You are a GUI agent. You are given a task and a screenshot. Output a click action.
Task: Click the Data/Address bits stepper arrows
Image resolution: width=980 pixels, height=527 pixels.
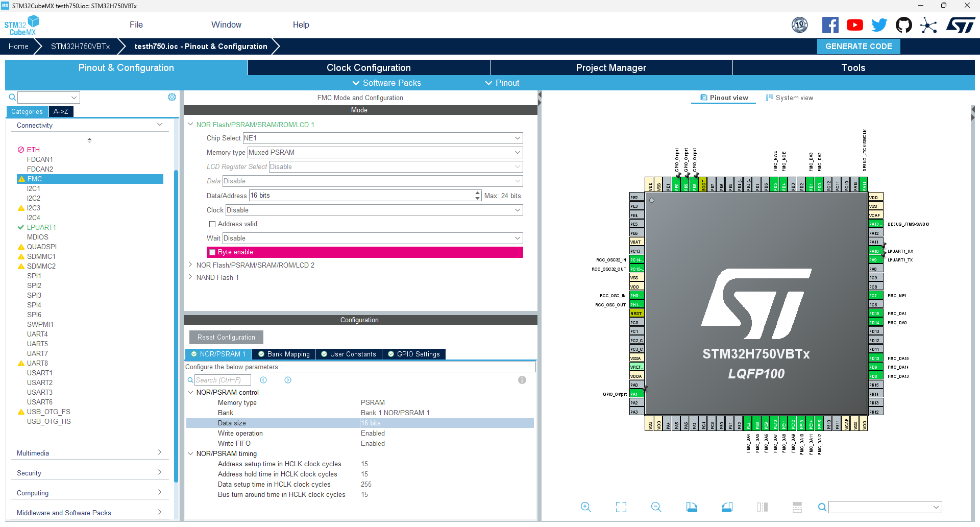click(x=478, y=196)
